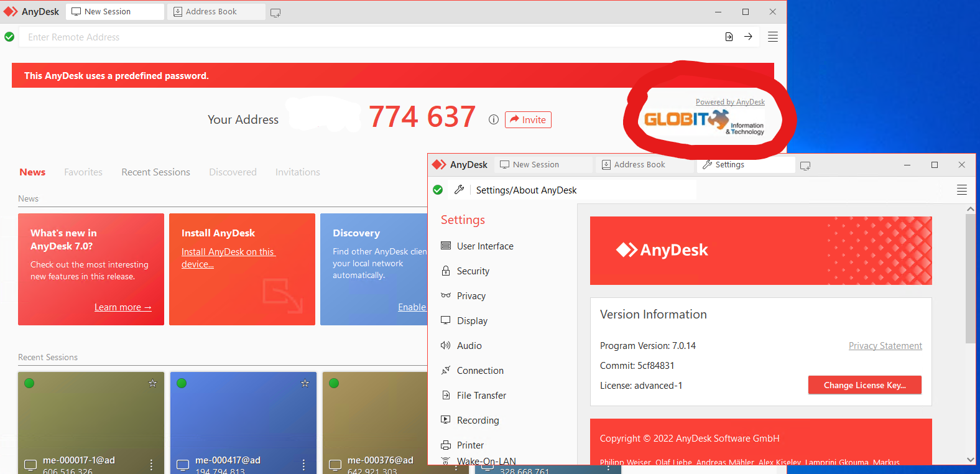The width and height of the screenshot is (980, 474).
Task: Click the address number 774 637
Action: point(422,117)
